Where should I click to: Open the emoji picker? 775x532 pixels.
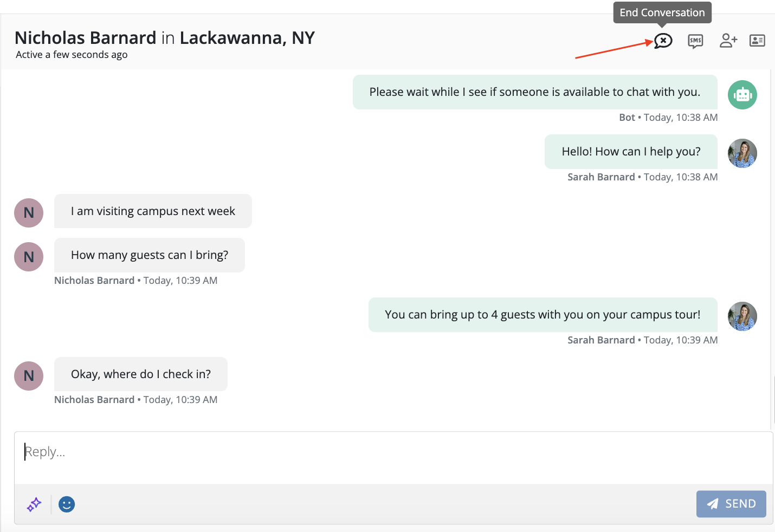(67, 504)
